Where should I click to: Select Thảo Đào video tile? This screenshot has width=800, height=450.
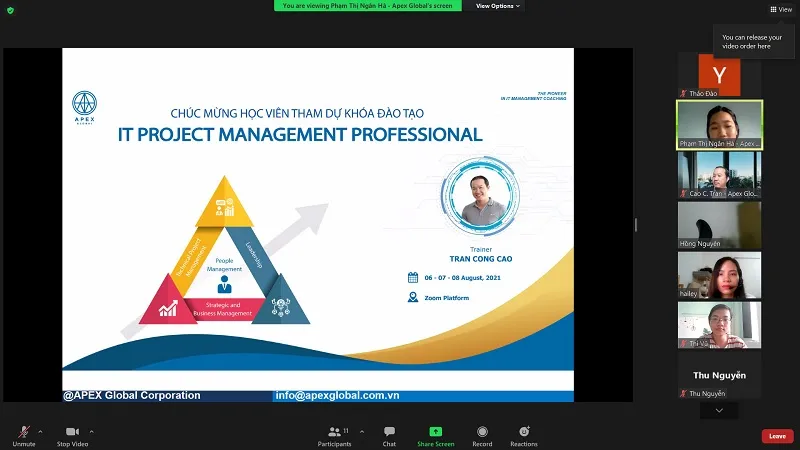tap(719, 74)
